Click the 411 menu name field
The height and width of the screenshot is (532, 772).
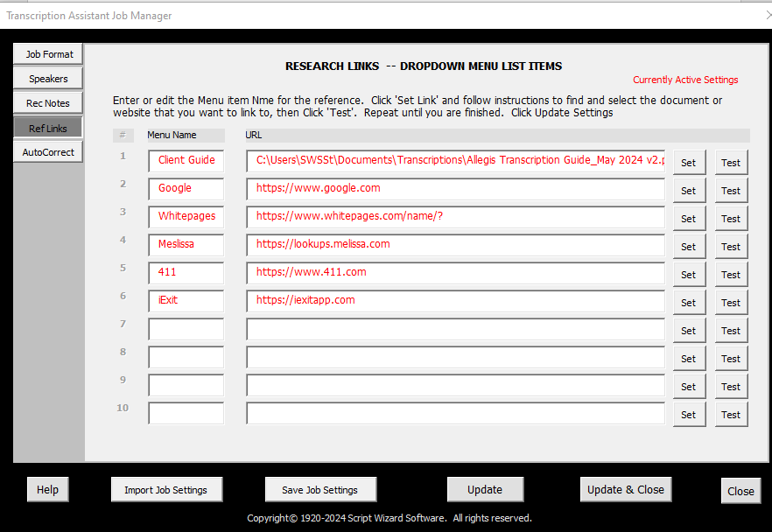186,273
